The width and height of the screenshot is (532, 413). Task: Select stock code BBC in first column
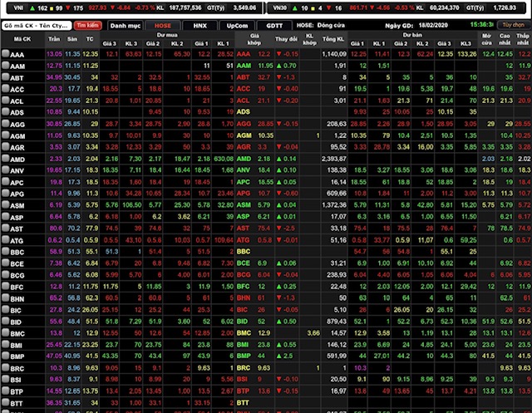point(17,253)
